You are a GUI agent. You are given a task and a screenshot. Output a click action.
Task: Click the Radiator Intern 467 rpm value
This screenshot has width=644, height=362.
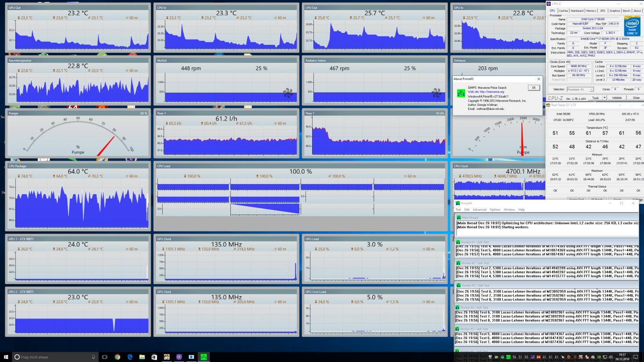point(339,69)
